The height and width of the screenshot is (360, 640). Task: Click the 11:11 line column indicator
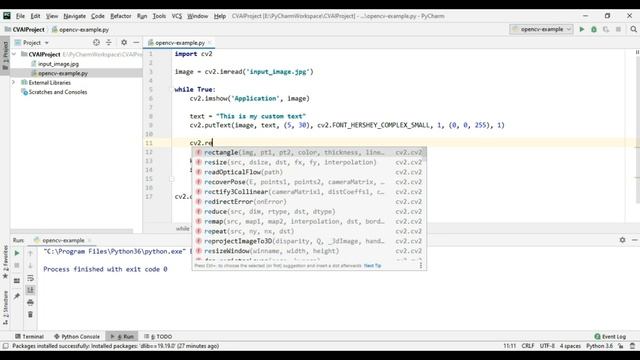coord(509,346)
